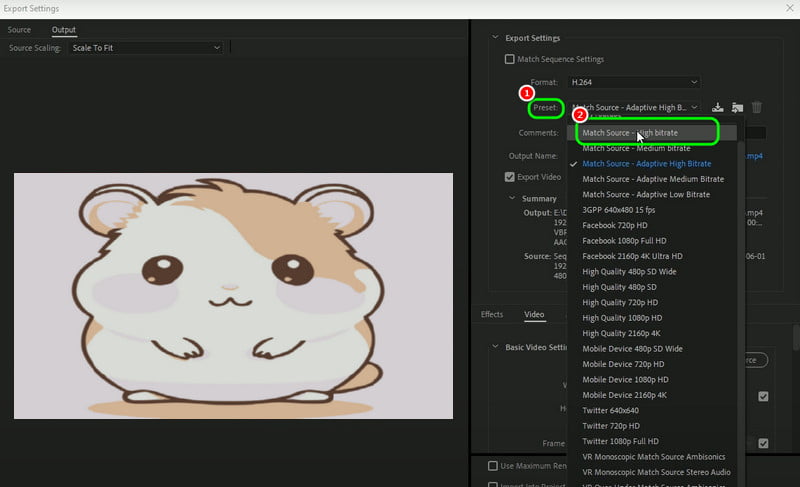The image size is (800, 487).
Task: Choose High Quality 480p SD Wide
Action: click(652, 272)
